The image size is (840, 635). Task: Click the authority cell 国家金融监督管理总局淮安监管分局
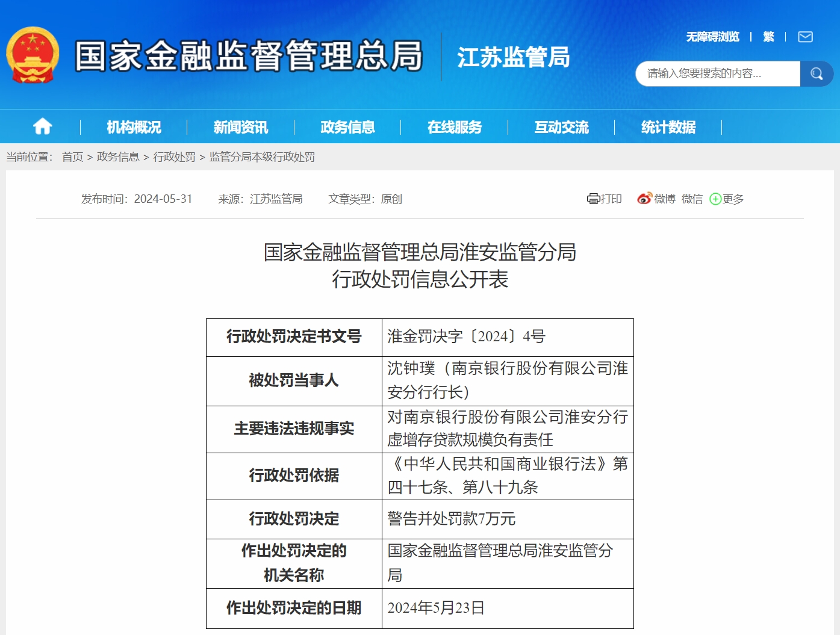click(508, 563)
